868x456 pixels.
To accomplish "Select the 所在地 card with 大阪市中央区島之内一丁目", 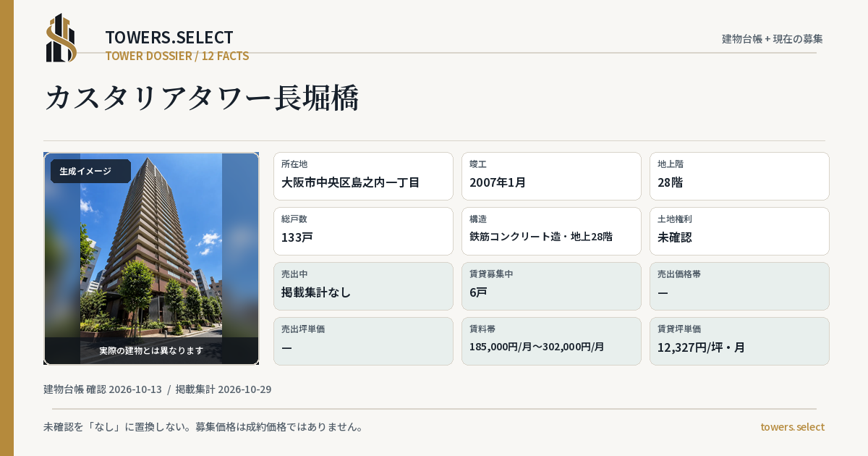I will click(x=363, y=176).
